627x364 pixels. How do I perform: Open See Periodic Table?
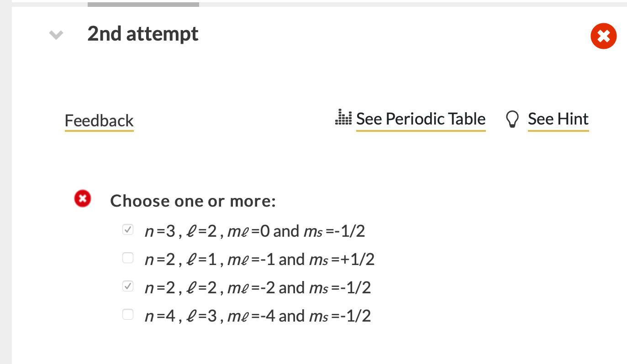point(420,119)
